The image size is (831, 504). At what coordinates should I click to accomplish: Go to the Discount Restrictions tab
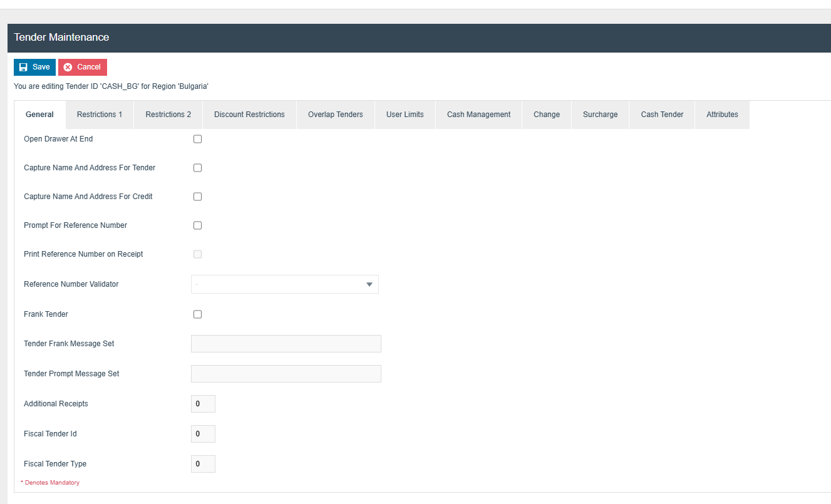249,115
